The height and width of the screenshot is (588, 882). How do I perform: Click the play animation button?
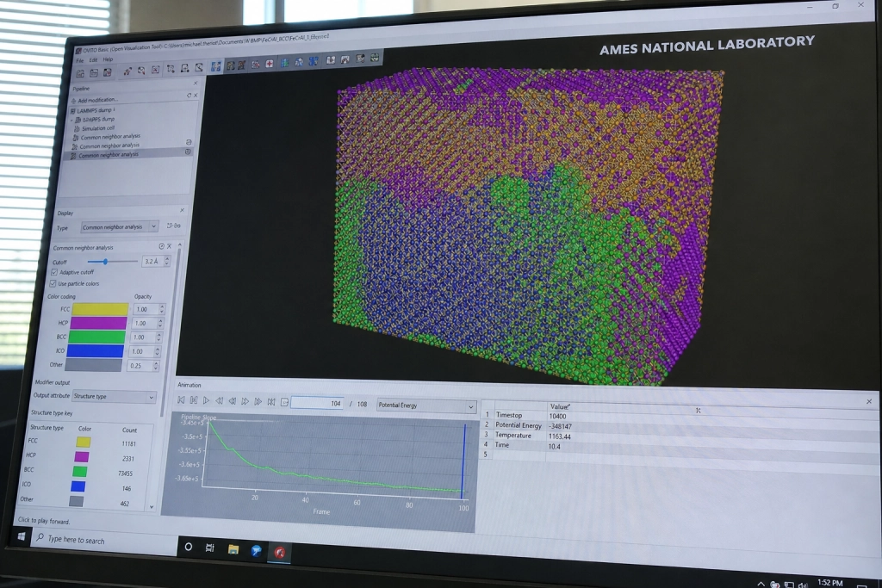click(207, 400)
